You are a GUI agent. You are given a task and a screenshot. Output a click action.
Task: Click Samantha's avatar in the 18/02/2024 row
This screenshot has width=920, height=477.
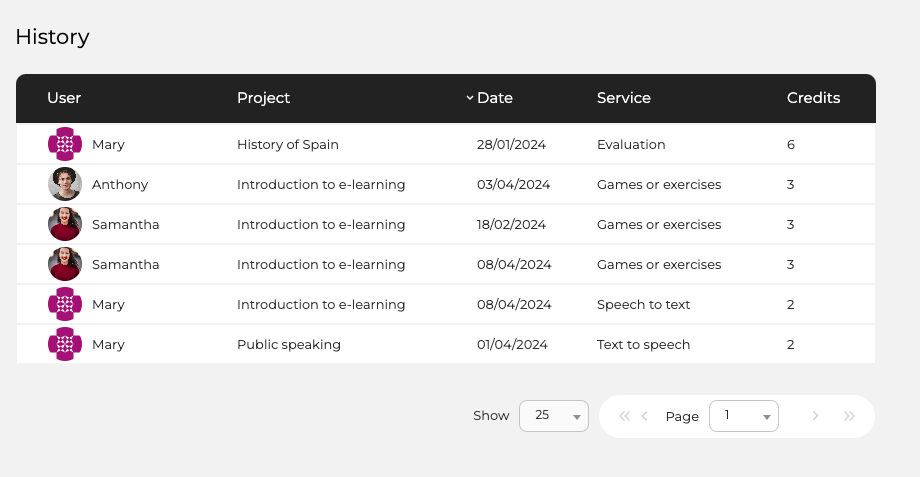65,224
